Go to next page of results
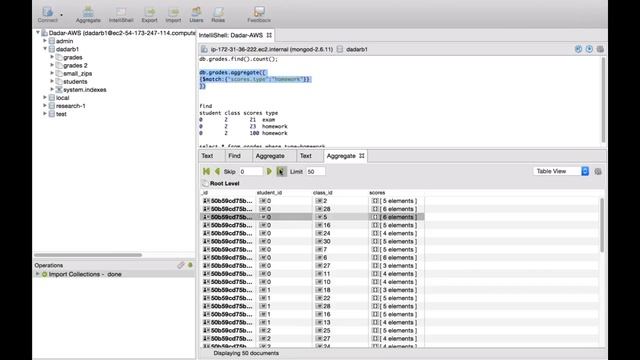This screenshot has width=640, height=360. pos(269,171)
